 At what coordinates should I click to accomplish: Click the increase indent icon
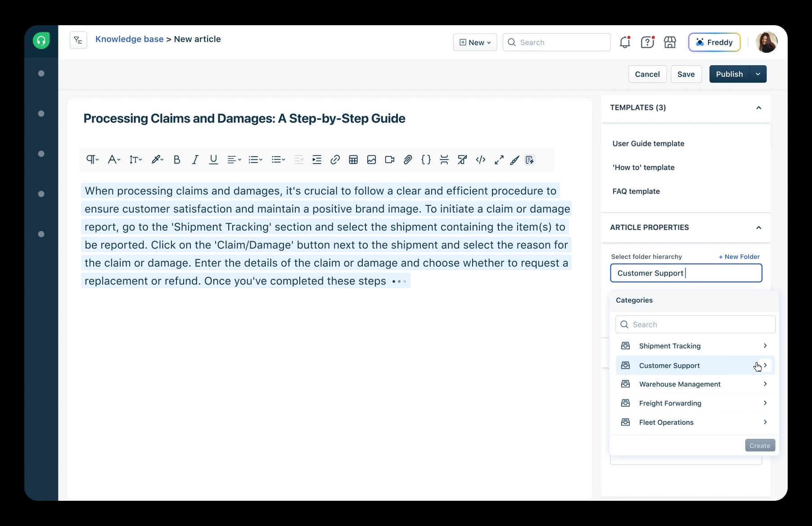click(x=317, y=159)
